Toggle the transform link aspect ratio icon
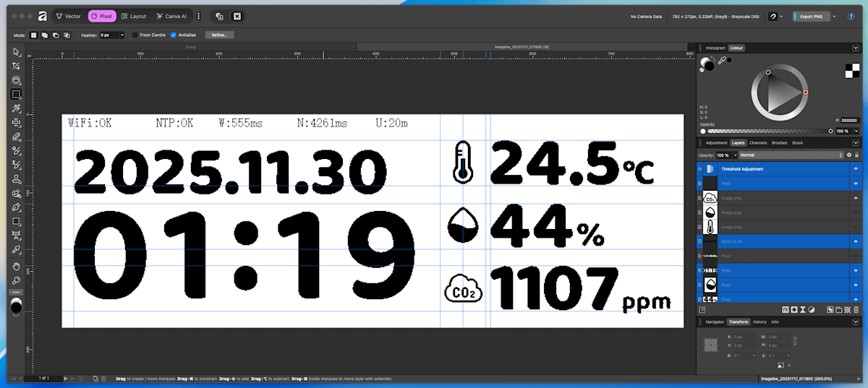 [795, 340]
